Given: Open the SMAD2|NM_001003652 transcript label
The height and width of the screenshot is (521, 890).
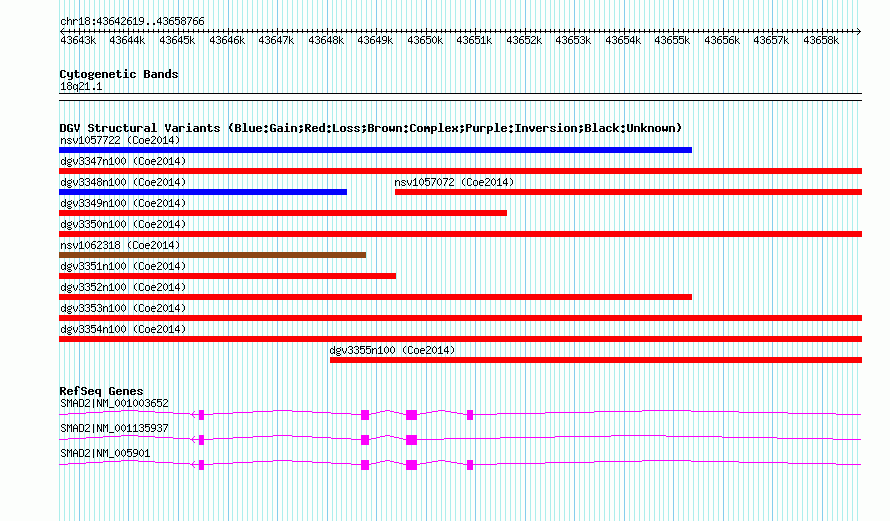Looking at the screenshot, I should [114, 404].
